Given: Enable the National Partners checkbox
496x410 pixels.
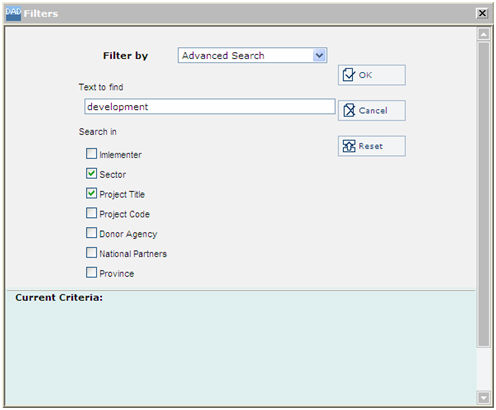Looking at the screenshot, I should pyautogui.click(x=91, y=253).
